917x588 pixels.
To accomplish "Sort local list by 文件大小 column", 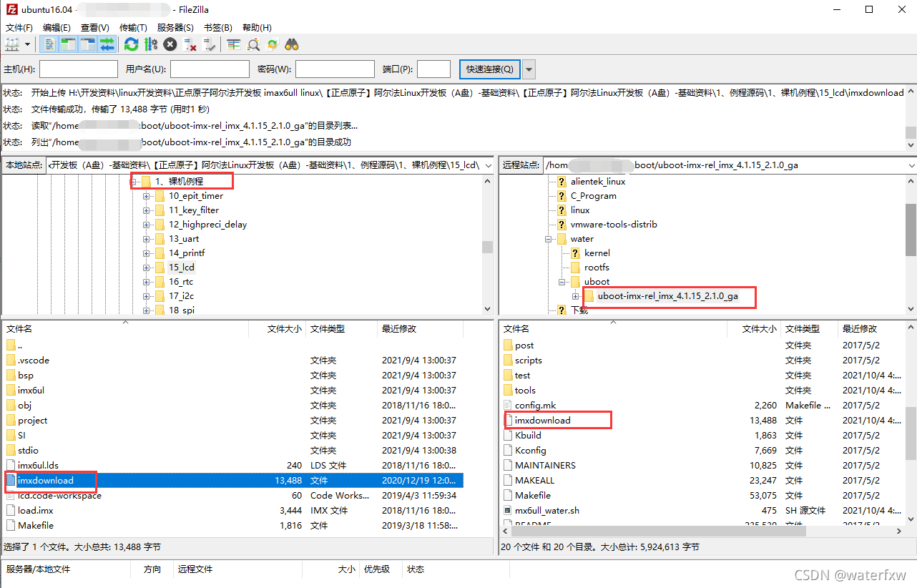I will point(277,329).
